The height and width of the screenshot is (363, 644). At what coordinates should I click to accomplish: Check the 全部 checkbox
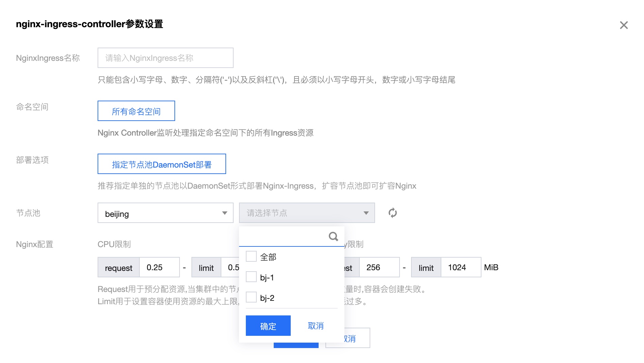click(251, 256)
